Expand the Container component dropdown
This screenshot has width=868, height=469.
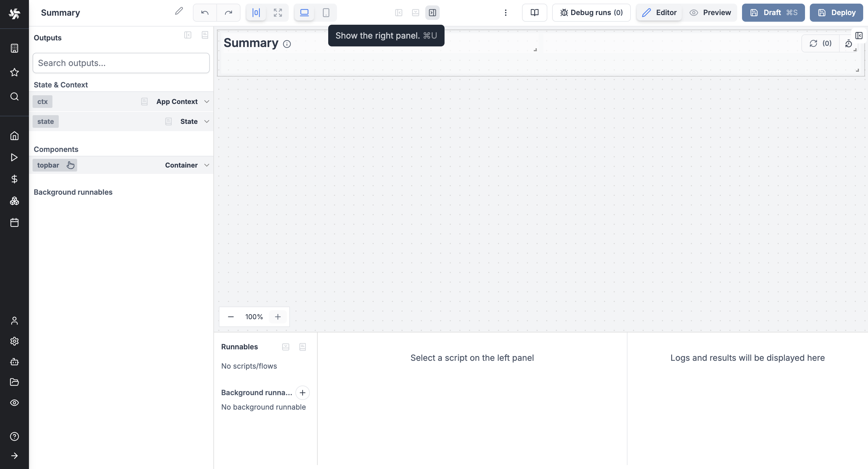(207, 165)
